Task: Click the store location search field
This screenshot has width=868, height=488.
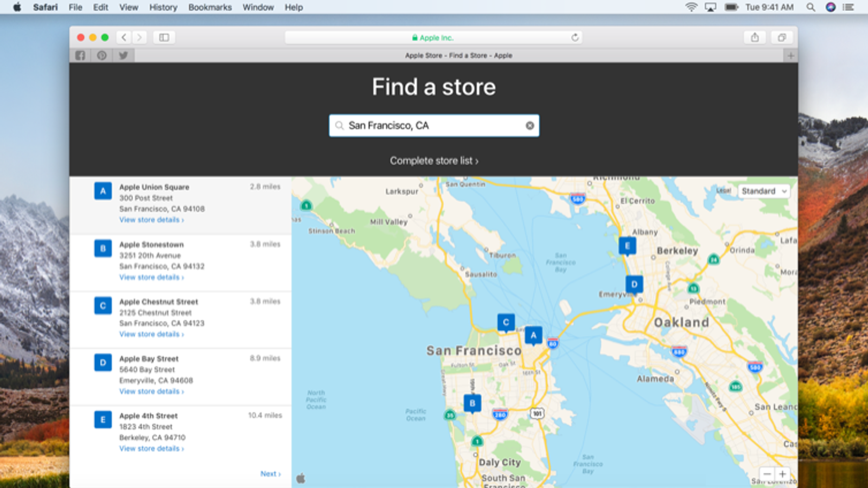Action: [x=434, y=126]
